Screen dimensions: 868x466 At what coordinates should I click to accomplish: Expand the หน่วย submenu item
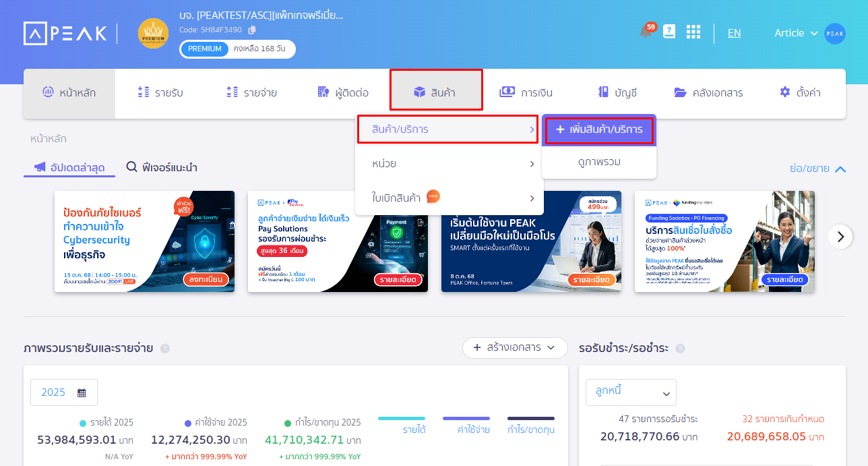tap(449, 164)
